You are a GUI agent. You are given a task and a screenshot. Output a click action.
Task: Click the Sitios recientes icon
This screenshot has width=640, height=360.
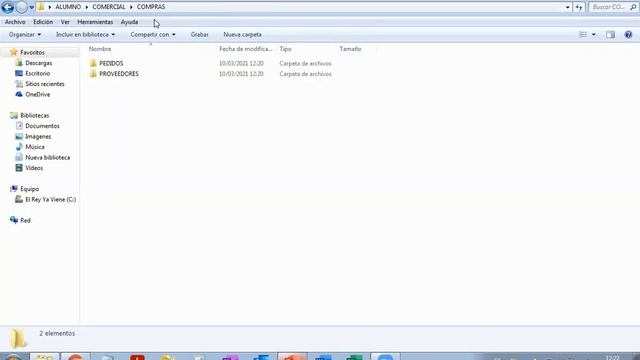tap(19, 84)
